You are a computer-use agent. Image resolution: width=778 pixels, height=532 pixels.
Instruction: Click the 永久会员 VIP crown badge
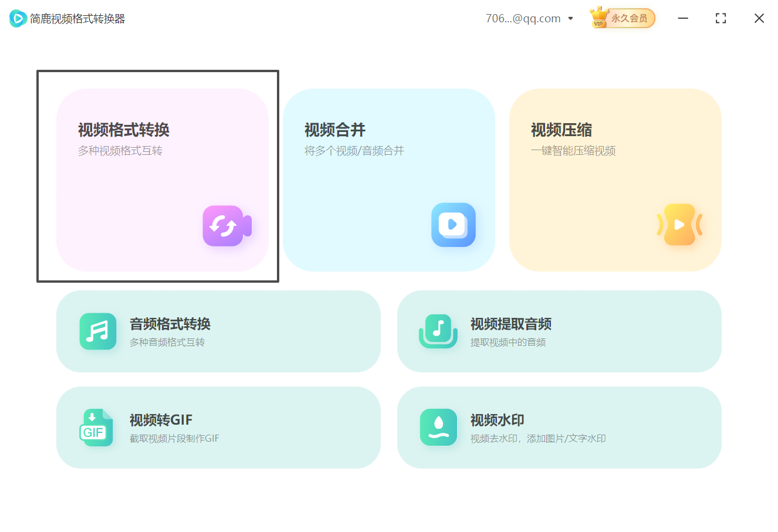[x=622, y=18]
